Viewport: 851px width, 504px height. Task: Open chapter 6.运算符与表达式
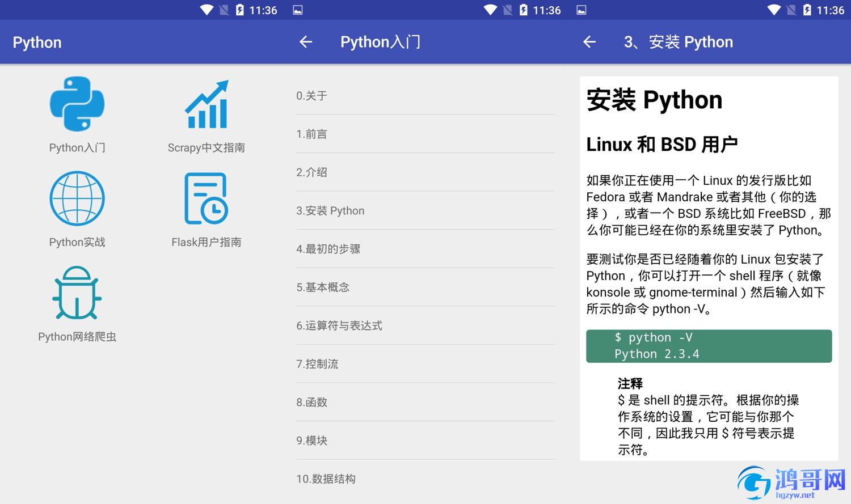(x=425, y=325)
